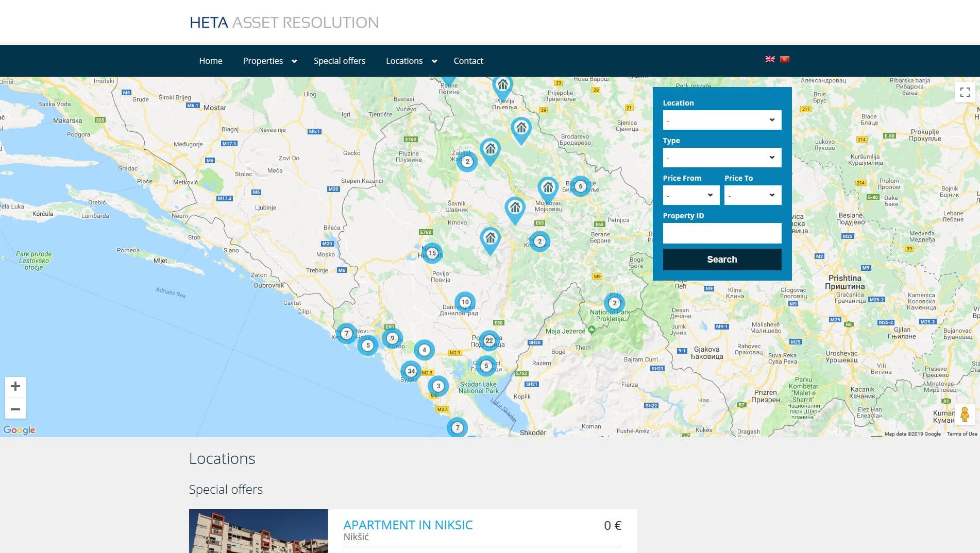Expand the Locations menu arrow
Viewport: 980px width, 553px height.
click(434, 61)
